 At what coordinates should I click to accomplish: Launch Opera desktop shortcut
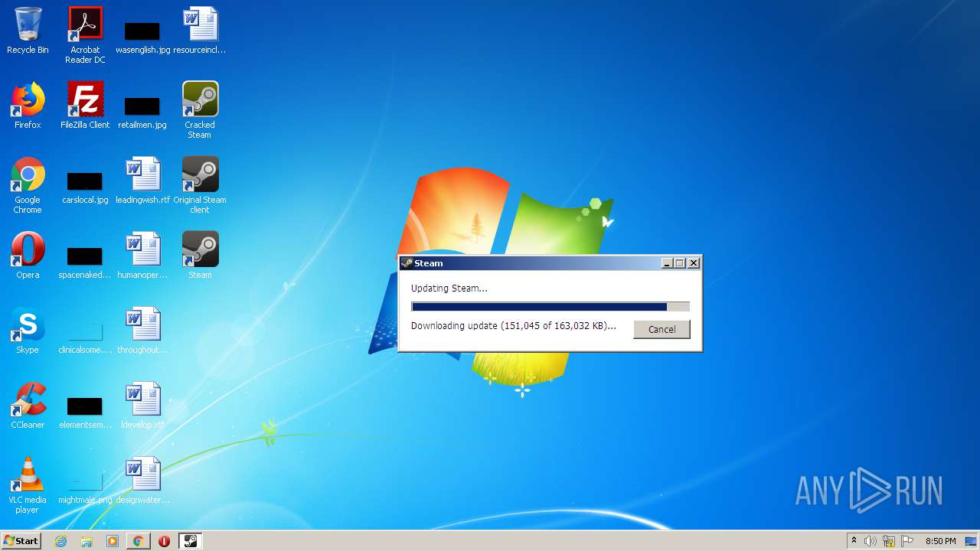[28, 256]
